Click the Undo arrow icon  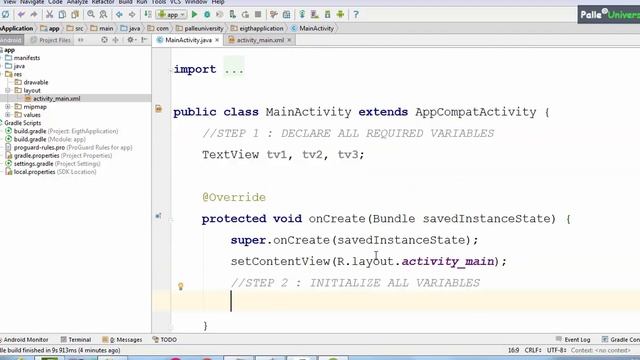[21, 15]
